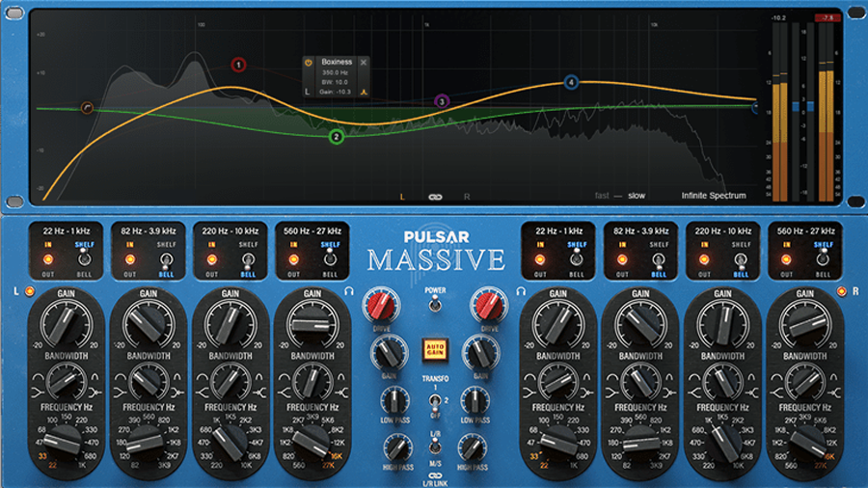Solo right channel with headphones icon
This screenshot has width=868, height=488.
point(521,291)
